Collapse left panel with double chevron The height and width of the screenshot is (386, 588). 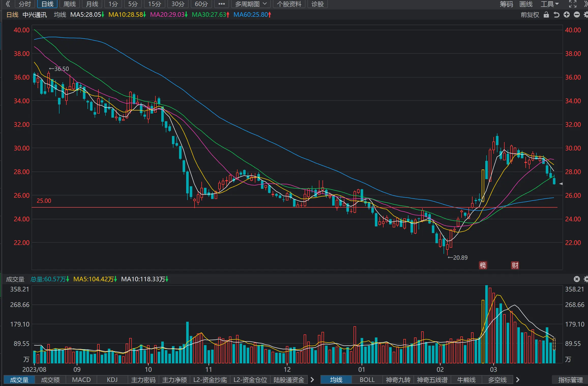point(8,4)
